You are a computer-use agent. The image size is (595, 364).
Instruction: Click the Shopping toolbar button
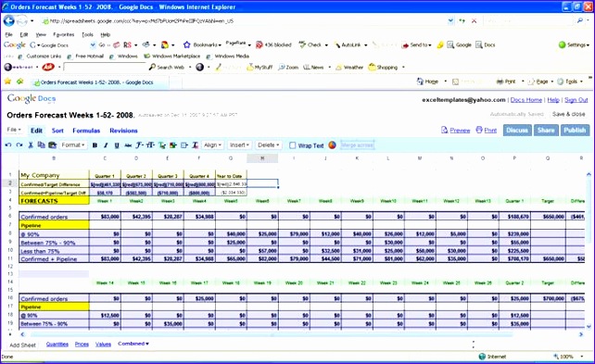383,67
